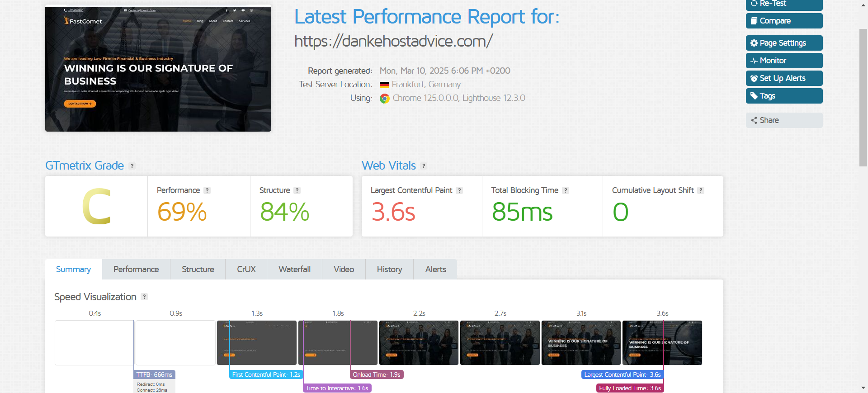
Task: Select the Summary tab
Action: (x=74, y=270)
